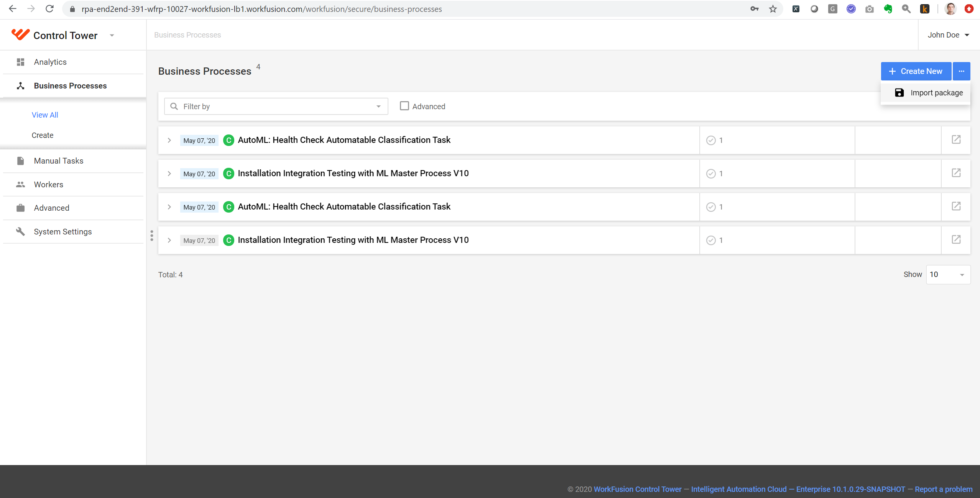The width and height of the screenshot is (980, 498).
Task: Open the browser profile avatar
Action: pyautogui.click(x=950, y=9)
